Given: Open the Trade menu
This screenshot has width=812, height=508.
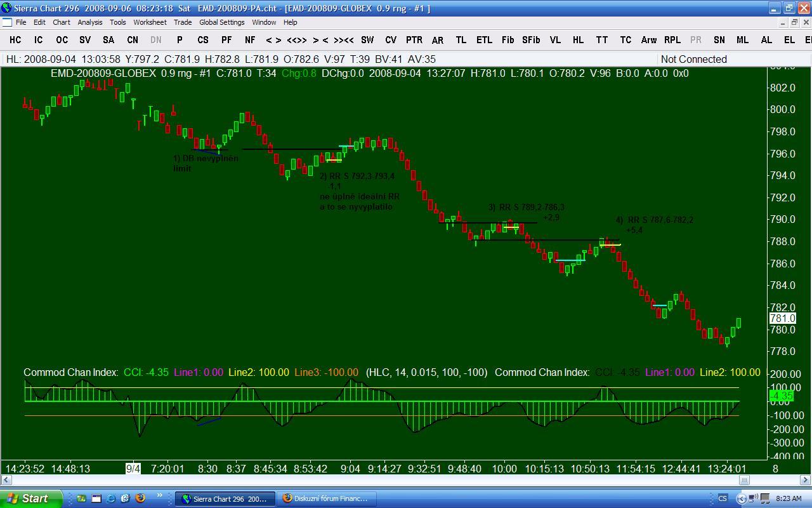Looking at the screenshot, I should coord(183,22).
